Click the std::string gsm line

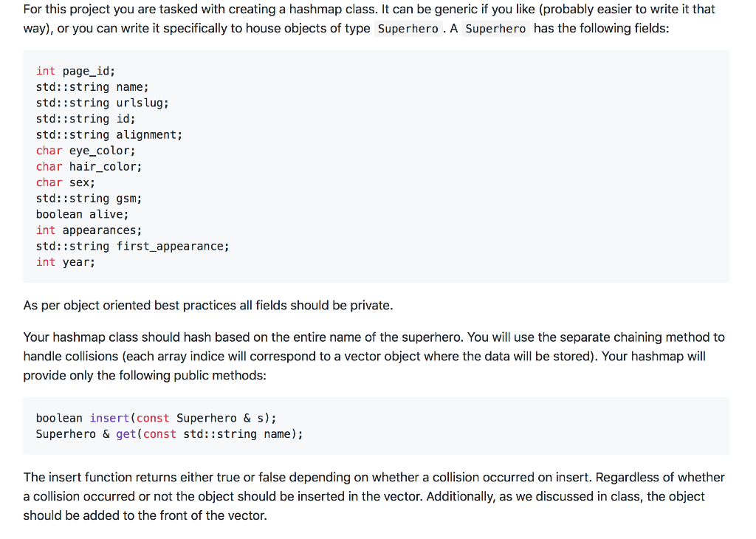[x=89, y=199]
